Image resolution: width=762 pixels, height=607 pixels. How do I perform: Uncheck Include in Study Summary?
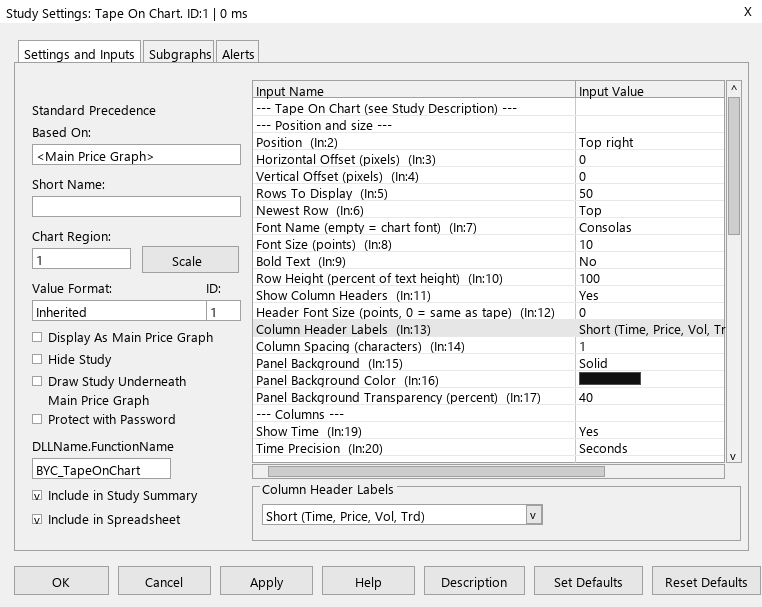point(37,496)
